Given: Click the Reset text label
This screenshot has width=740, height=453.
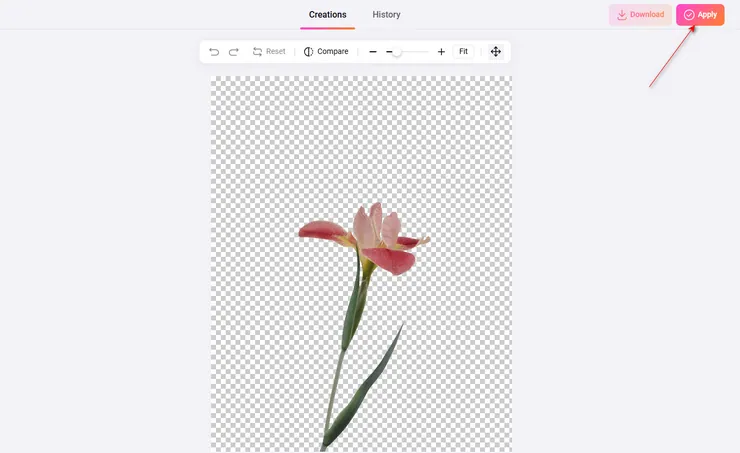Looking at the screenshot, I should [275, 52].
